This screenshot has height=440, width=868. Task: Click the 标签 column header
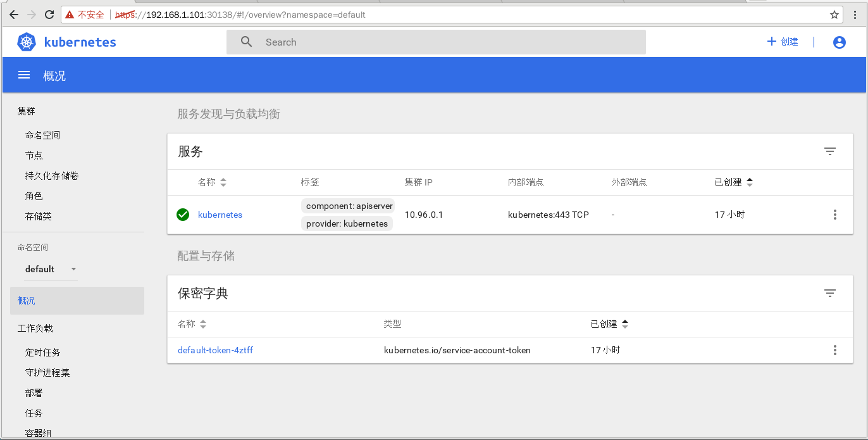(x=310, y=182)
